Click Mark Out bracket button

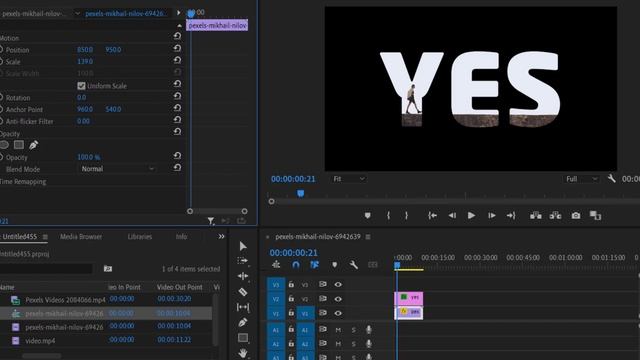[x=406, y=215]
